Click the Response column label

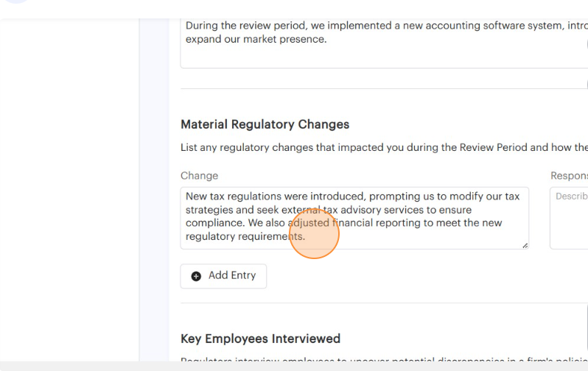point(569,176)
